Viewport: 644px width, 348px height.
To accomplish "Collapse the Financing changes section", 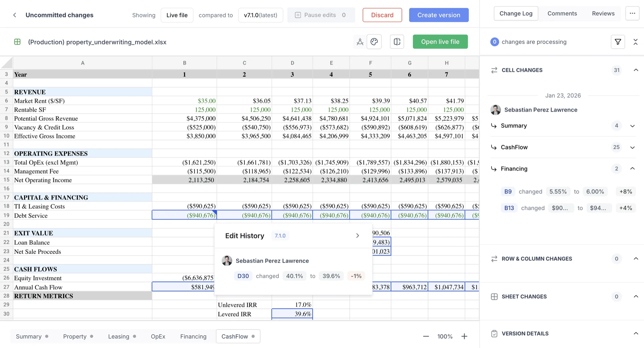I will 633,169.
